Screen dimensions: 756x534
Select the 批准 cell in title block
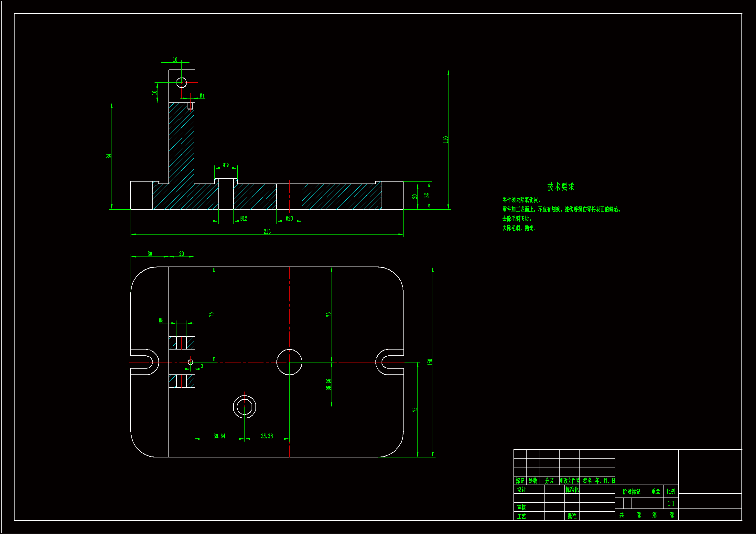[x=572, y=516]
